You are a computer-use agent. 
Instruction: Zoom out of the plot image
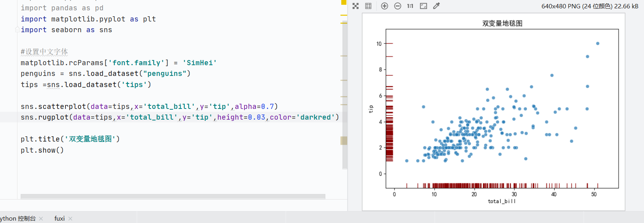[397, 6]
